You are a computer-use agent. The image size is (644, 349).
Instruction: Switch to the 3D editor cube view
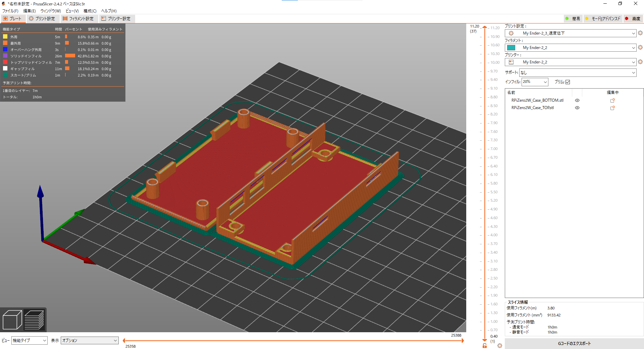coord(12,320)
